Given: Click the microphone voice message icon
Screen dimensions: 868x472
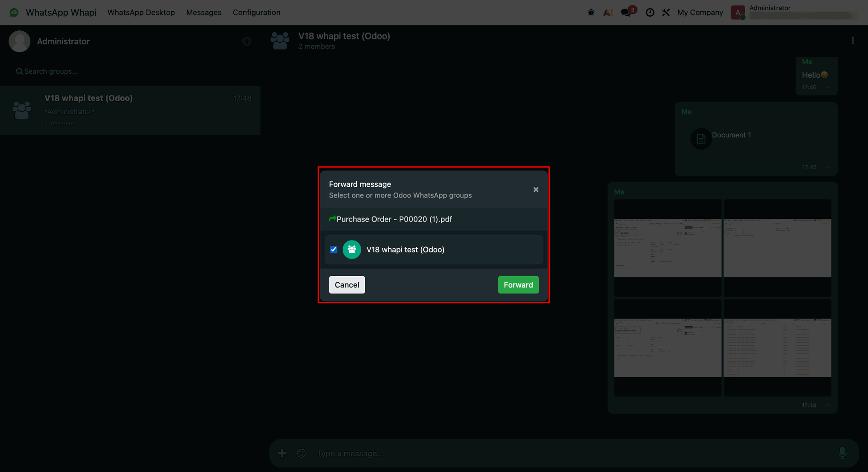Looking at the screenshot, I should coord(842,453).
